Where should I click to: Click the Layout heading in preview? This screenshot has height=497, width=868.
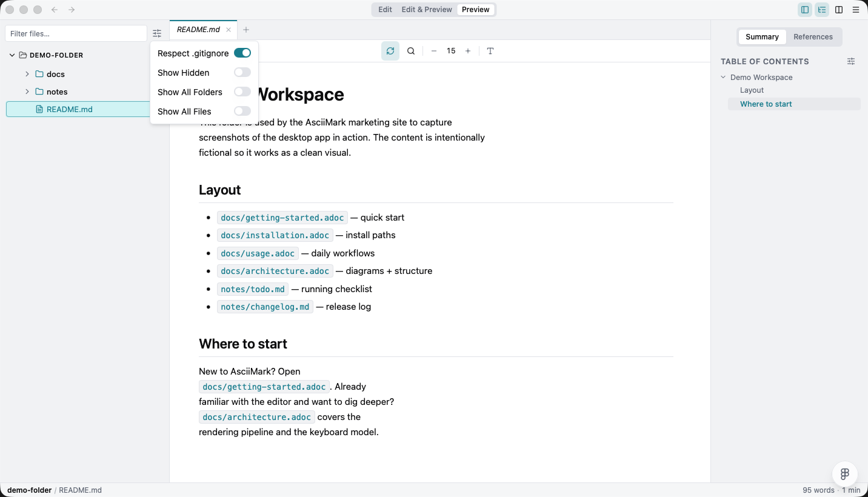pos(219,190)
